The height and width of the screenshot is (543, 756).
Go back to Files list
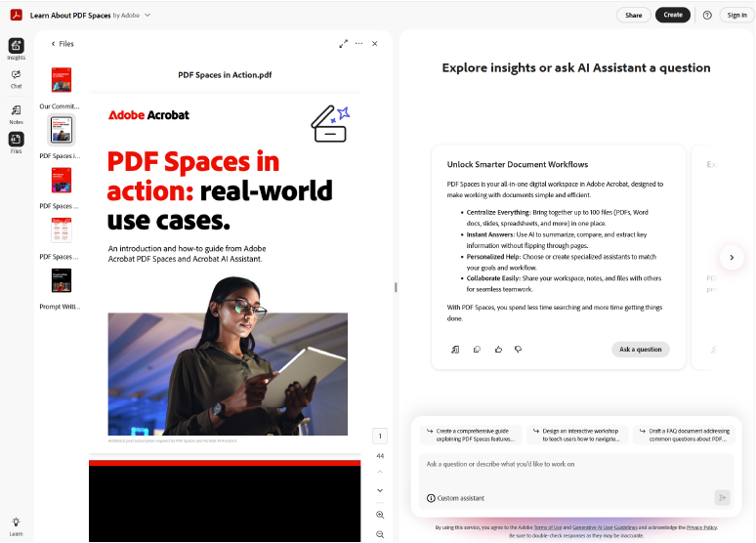63,44
